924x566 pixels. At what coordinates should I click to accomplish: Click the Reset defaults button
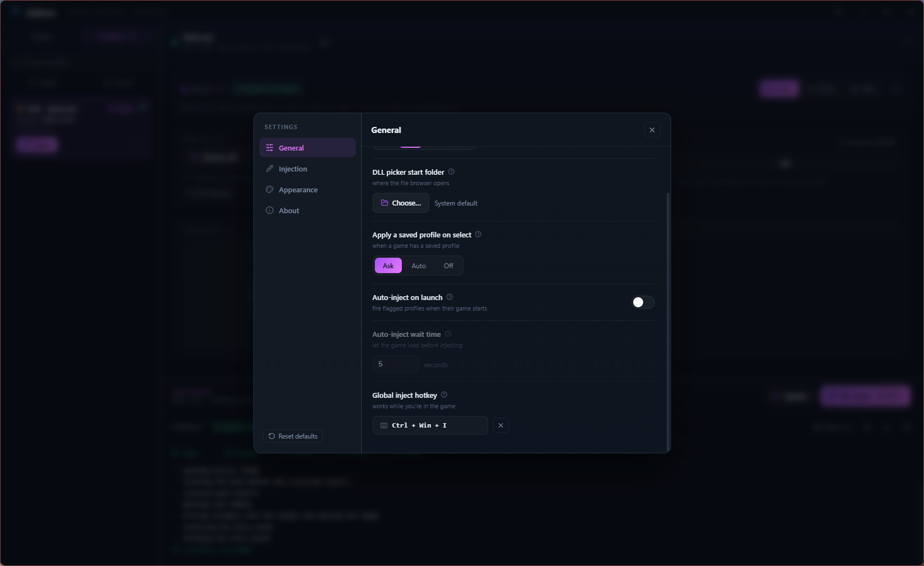click(x=293, y=436)
